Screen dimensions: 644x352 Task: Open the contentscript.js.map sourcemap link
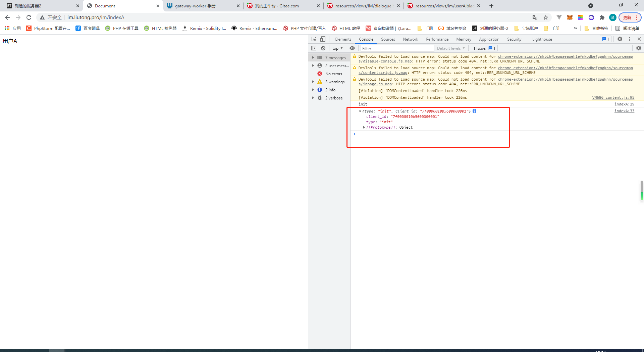383,73
